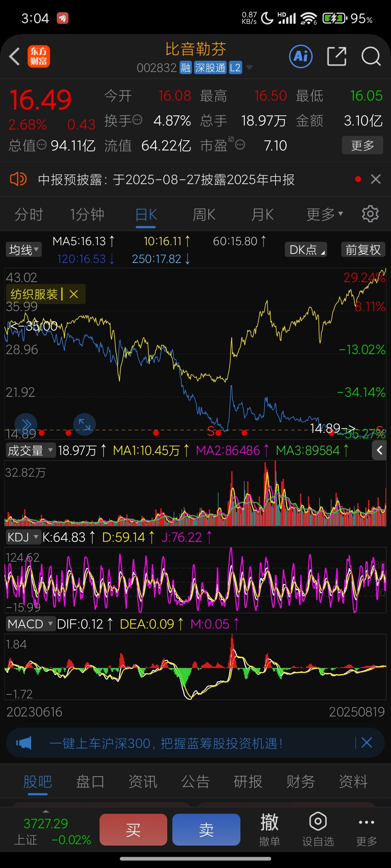Screen dimensions: 391x868
Task: Tap the 94.11亿 market cap value
Action: click(73, 145)
